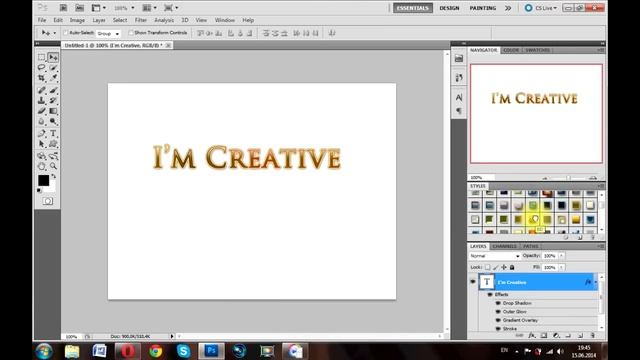This screenshot has height=360, width=640.
Task: Select the Rectangular Marquee tool
Action: (42, 58)
